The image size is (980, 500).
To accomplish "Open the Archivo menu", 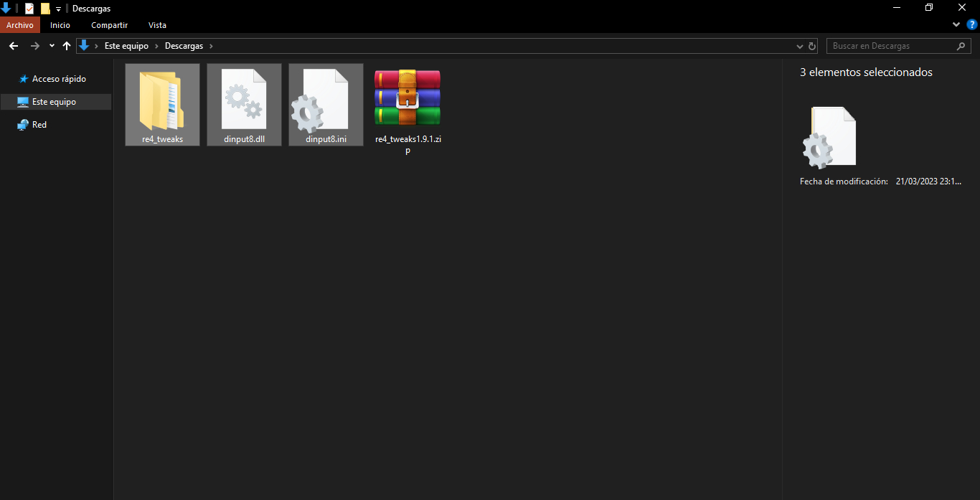I will pos(20,25).
